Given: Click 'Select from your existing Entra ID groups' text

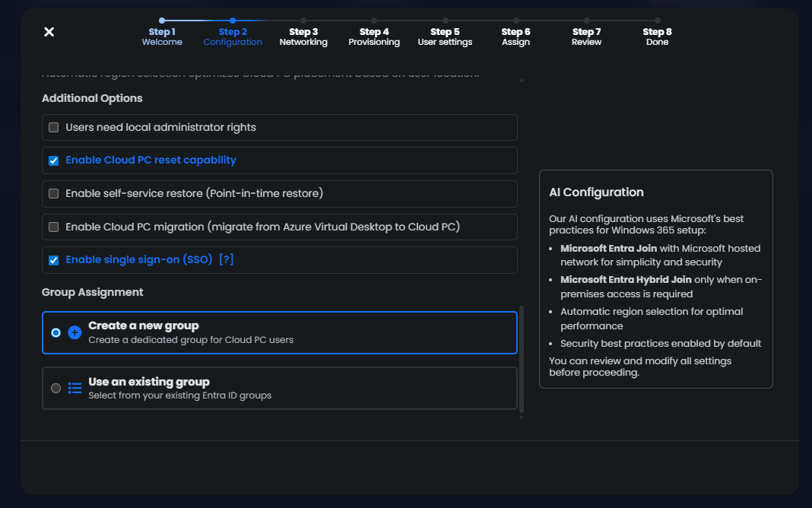Looking at the screenshot, I should [179, 395].
